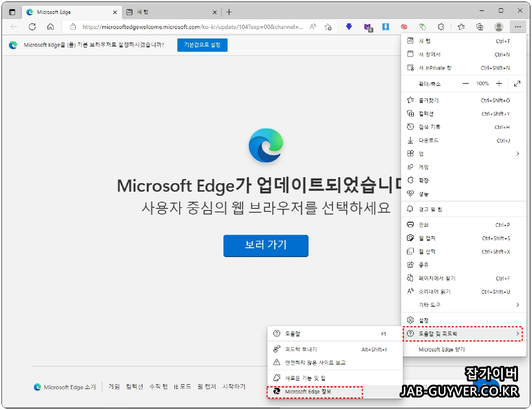
Task: Open the IE 모드 footer link
Action: (x=182, y=387)
